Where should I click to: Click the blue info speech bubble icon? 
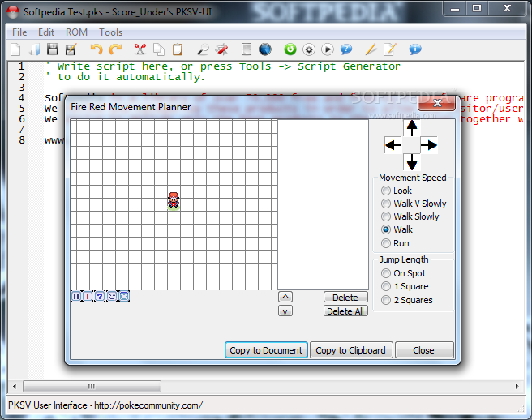(415, 49)
